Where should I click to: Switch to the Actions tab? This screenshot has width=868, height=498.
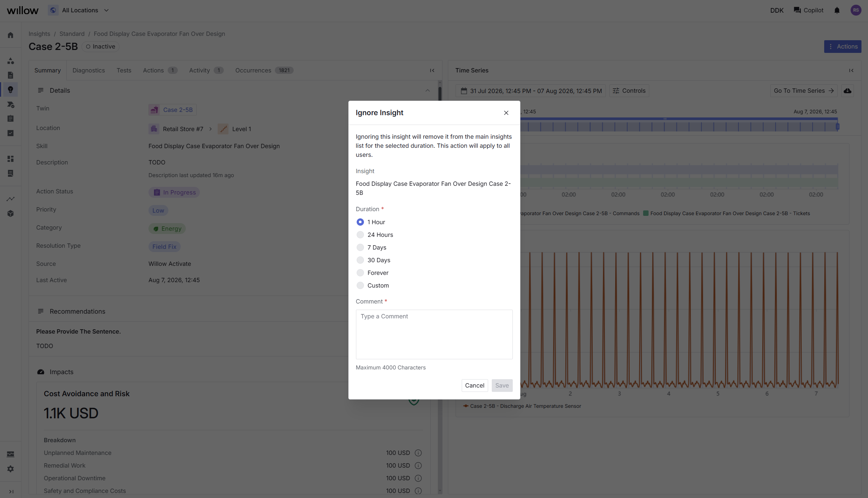(160, 70)
